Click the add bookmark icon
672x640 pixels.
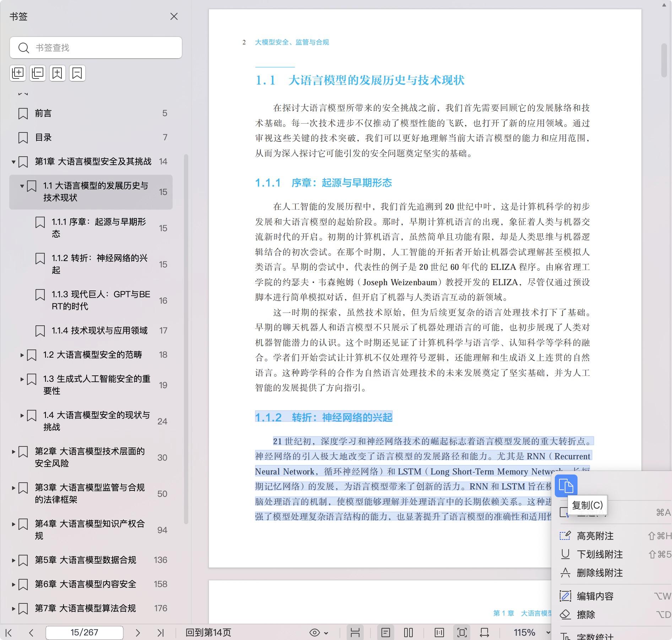58,73
